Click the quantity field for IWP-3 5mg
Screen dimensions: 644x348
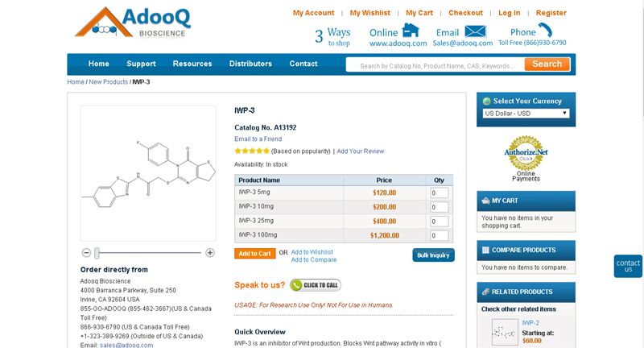coord(439,193)
